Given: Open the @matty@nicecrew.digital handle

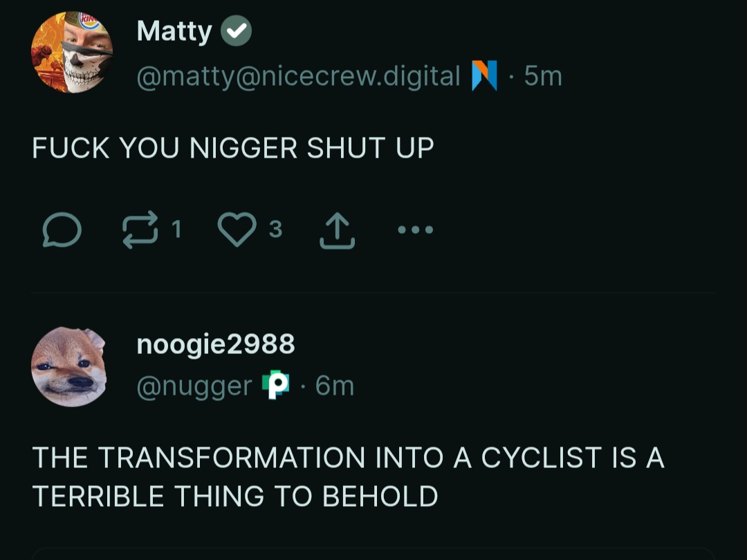Looking at the screenshot, I should (299, 75).
